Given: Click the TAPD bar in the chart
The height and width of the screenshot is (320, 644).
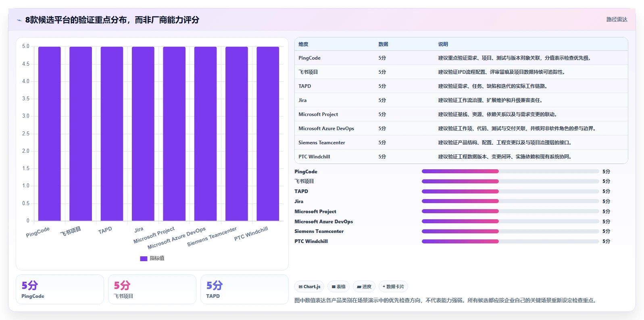Looking at the screenshot, I should [x=112, y=134].
